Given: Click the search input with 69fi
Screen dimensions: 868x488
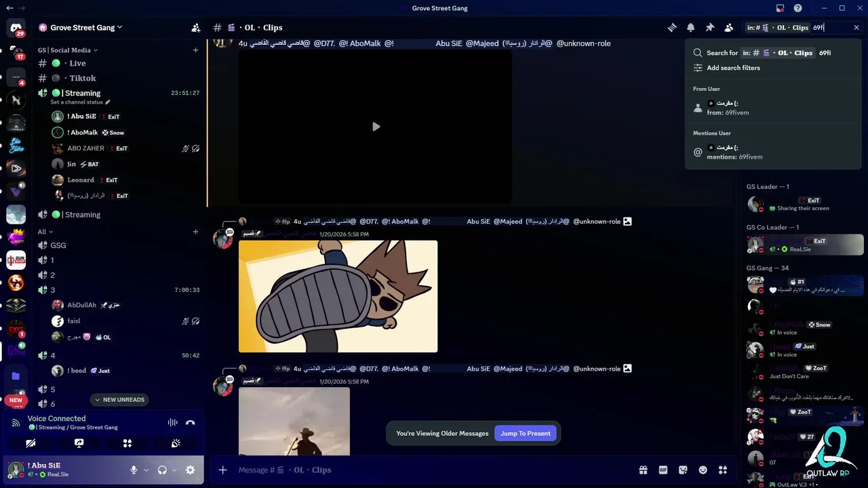Looking at the screenshot, I should [804, 28].
